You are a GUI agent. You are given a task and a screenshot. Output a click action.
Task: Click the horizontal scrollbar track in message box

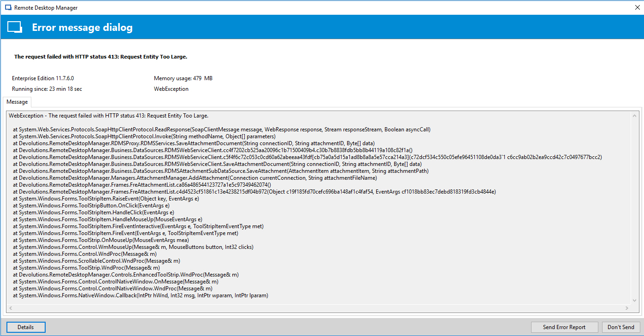318,308
